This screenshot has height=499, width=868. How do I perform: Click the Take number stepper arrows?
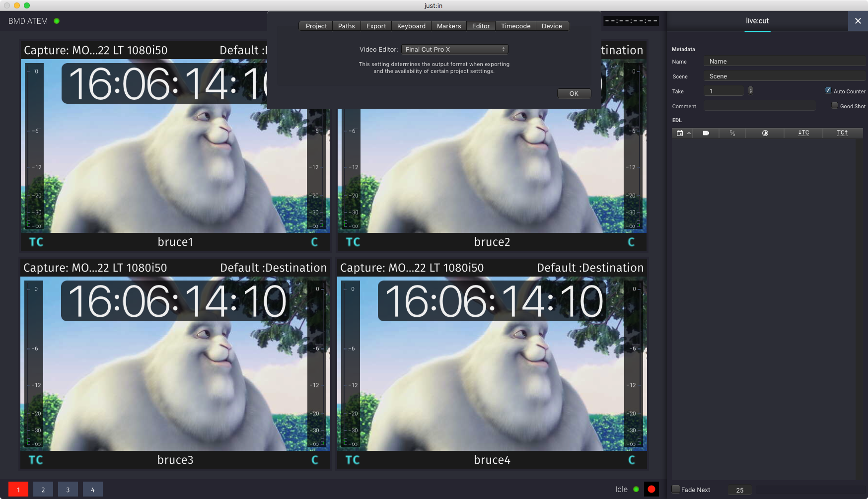tap(750, 90)
